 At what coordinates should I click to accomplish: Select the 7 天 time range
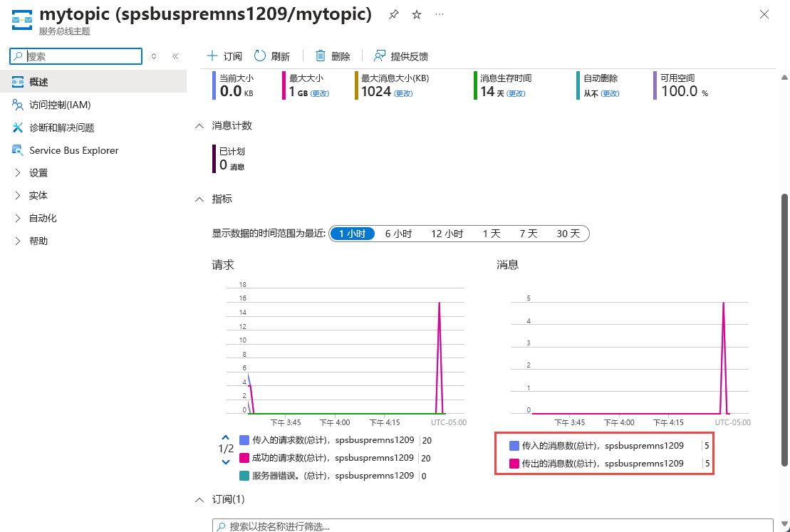[529, 234]
